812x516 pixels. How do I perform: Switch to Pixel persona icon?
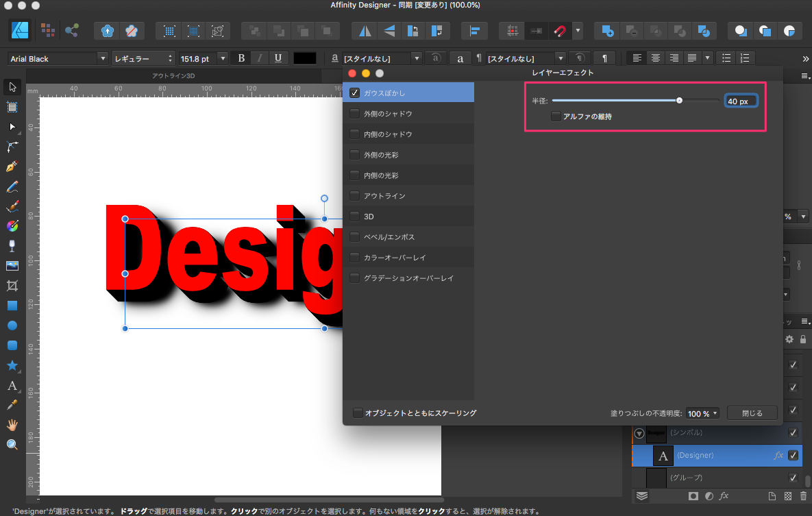[x=48, y=31]
